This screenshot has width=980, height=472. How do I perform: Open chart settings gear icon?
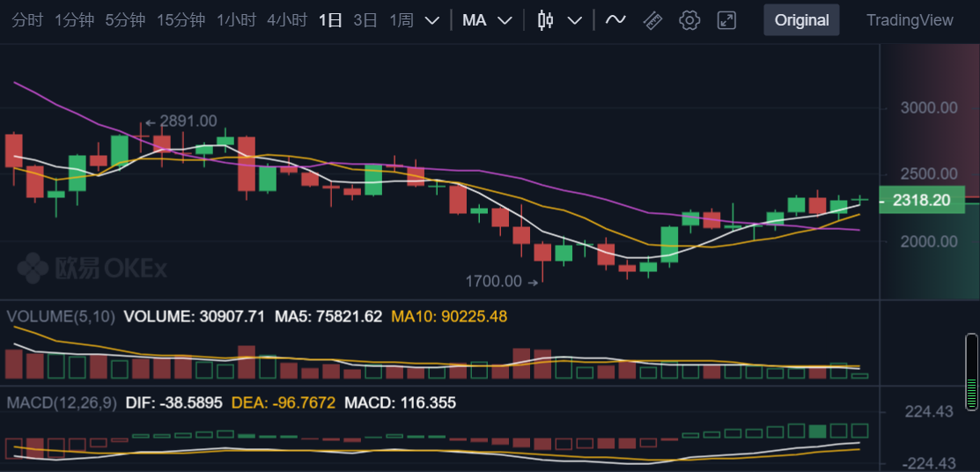coord(689,20)
